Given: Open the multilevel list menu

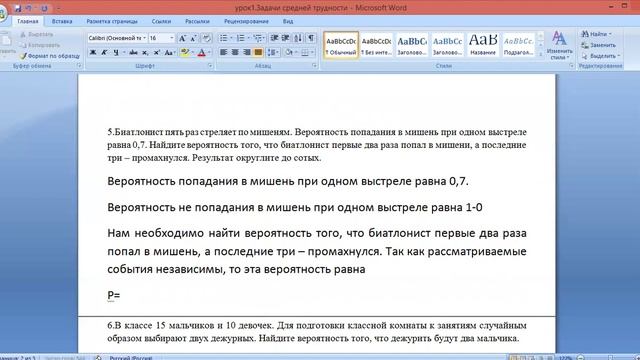Looking at the screenshot, I should tap(258, 38).
